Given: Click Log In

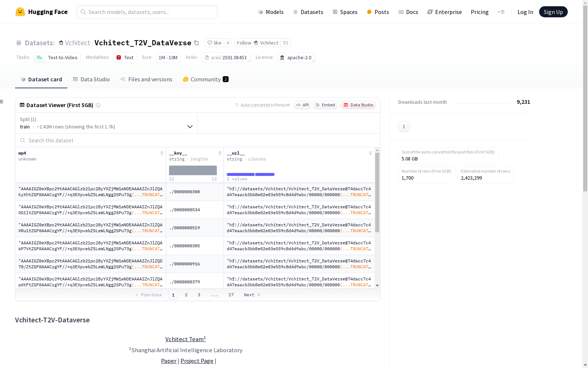Looking at the screenshot, I should click(x=525, y=12).
